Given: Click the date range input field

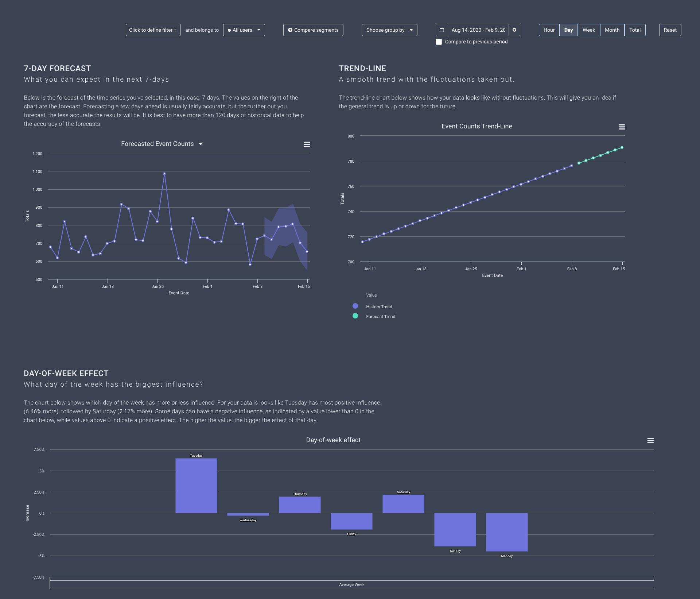Looking at the screenshot, I should tap(478, 30).
